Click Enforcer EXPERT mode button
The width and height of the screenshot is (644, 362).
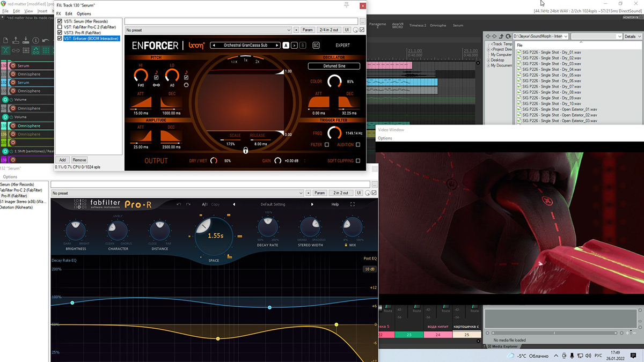point(343,46)
